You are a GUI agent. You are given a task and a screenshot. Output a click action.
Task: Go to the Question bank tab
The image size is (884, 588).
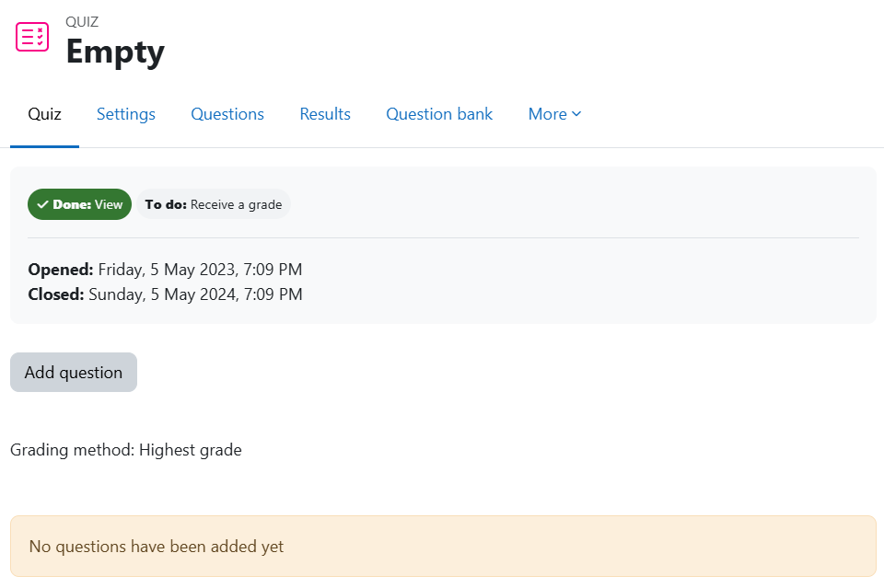(x=439, y=114)
